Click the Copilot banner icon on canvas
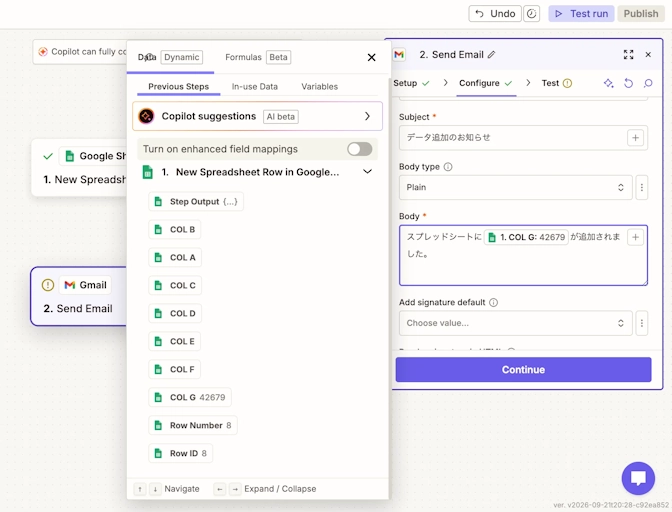 click(x=43, y=52)
